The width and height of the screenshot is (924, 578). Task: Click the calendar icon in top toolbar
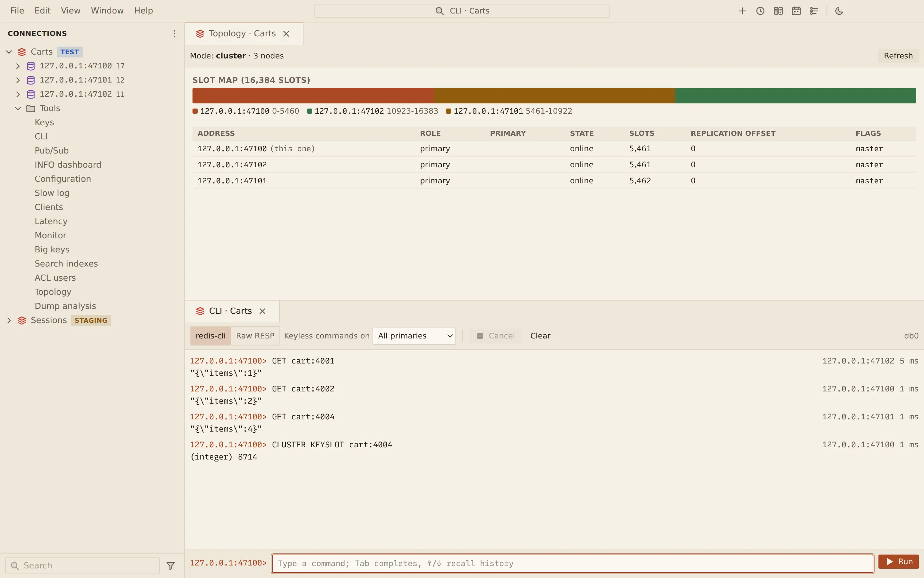(796, 11)
